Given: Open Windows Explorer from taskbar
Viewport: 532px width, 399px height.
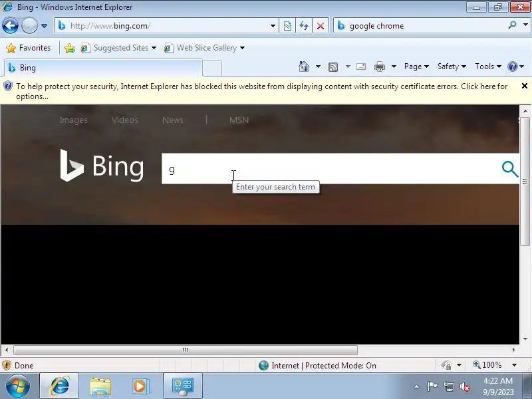Looking at the screenshot, I should coord(100,386).
